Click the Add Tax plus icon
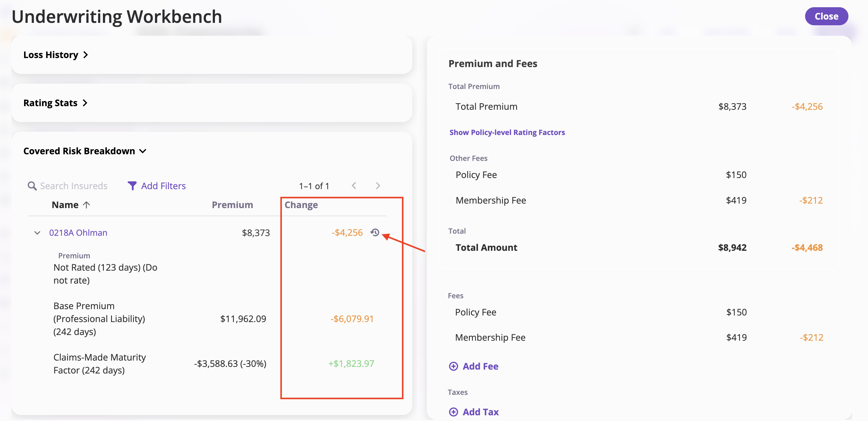The height and width of the screenshot is (421, 868). click(453, 412)
